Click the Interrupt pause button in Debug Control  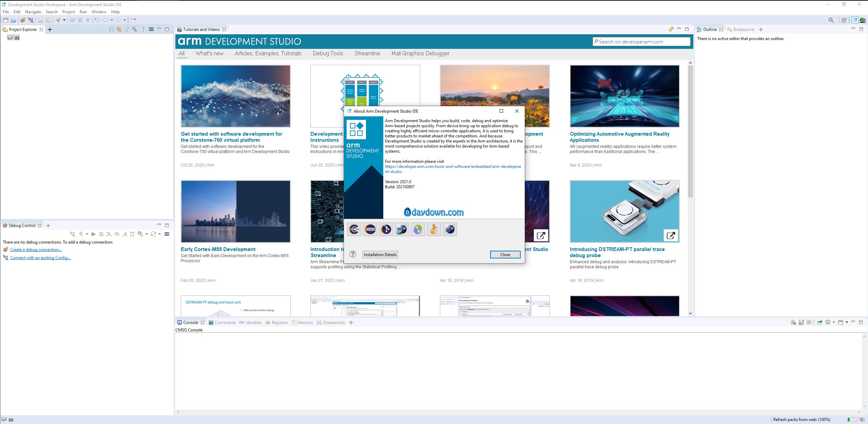point(101,234)
